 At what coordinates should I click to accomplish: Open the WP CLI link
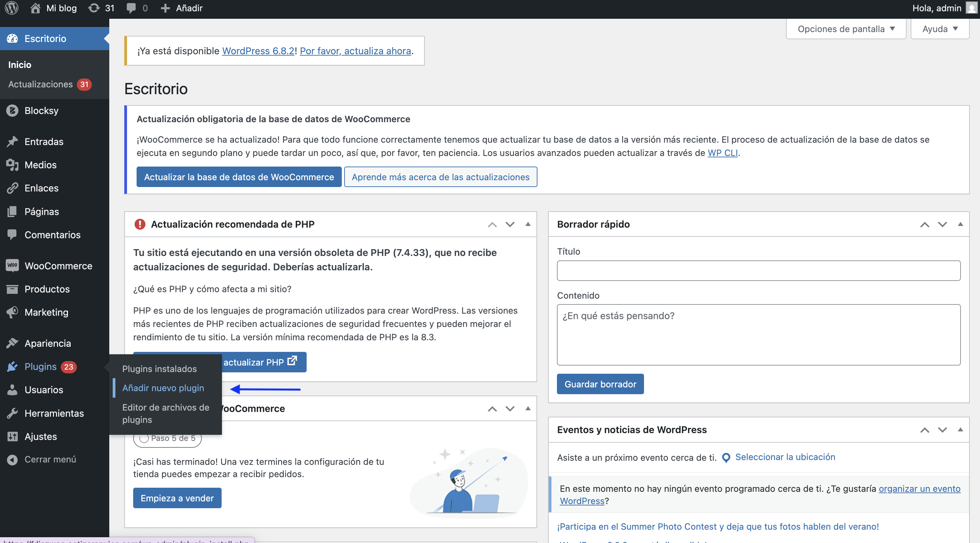(x=723, y=153)
